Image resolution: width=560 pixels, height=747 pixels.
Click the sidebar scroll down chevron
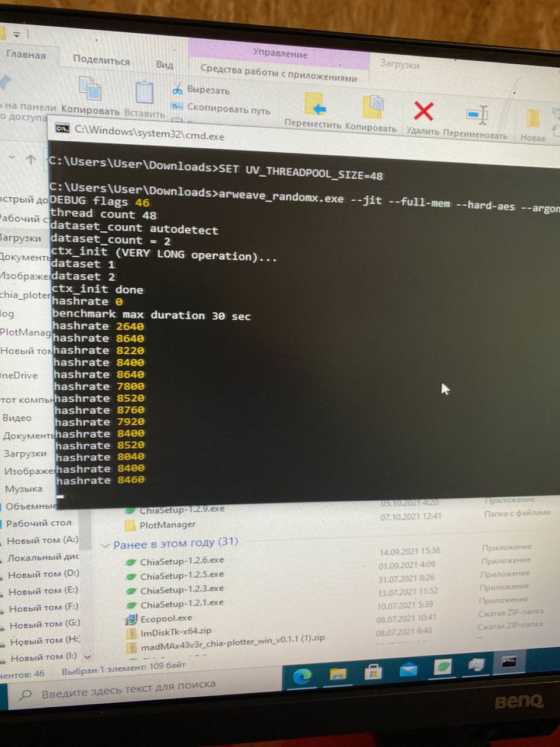pyautogui.click(x=87, y=657)
